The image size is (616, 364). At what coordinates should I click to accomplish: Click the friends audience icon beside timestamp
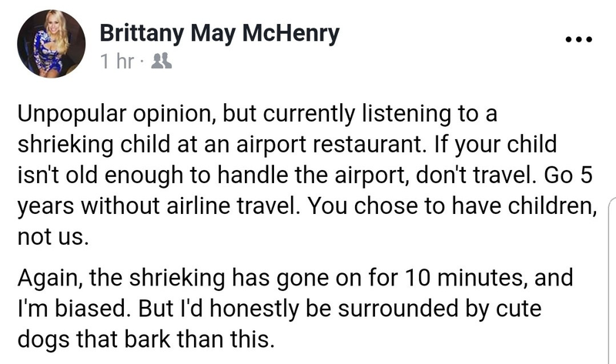162,62
